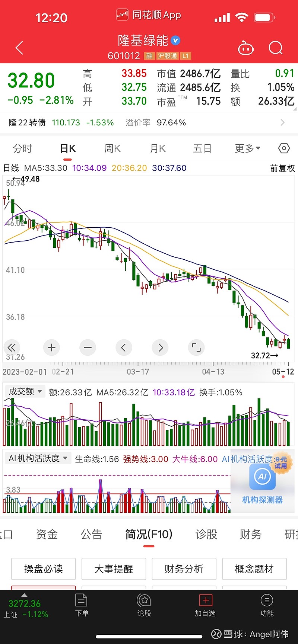Select the 简况(F10) tab
This screenshot has width=298, height=644.
pyautogui.click(x=149, y=534)
